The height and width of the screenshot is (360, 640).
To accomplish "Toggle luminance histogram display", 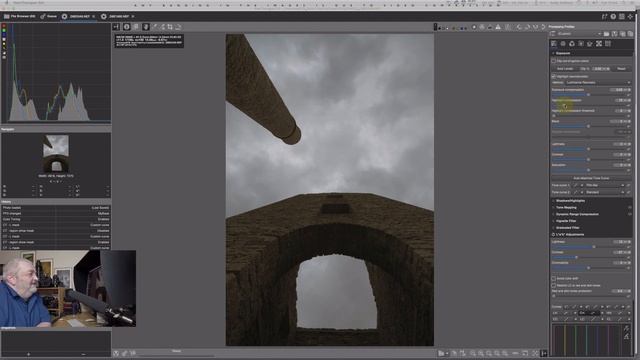I will (4, 40).
